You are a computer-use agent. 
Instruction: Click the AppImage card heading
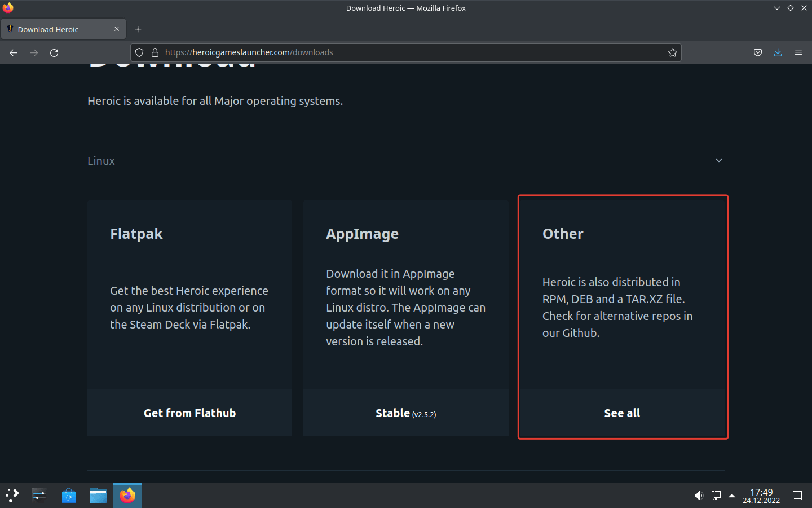tap(362, 234)
